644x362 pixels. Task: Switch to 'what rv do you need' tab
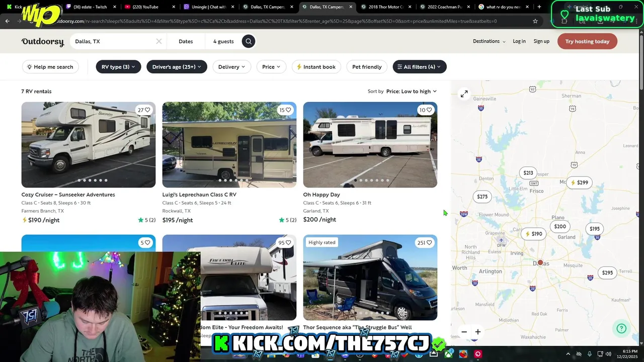click(x=503, y=7)
